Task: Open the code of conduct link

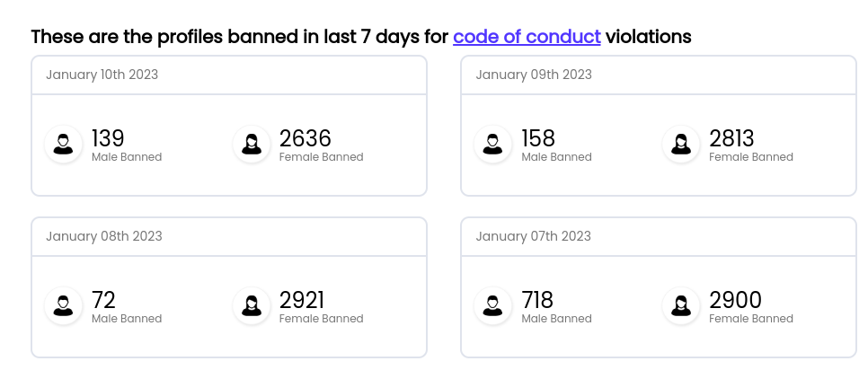Action: 527,37
